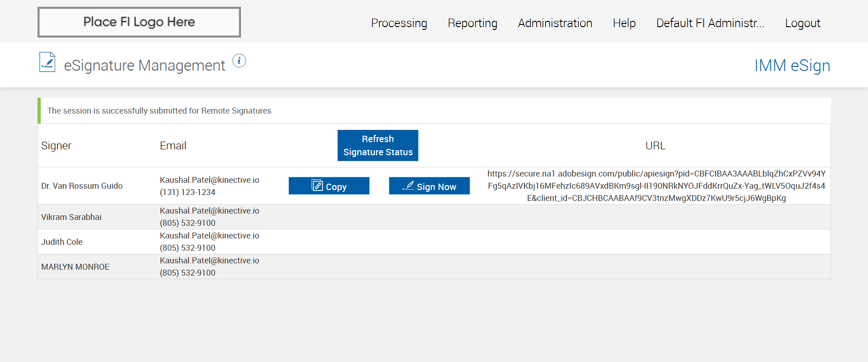868x362 pixels.
Task: Log out using the Logout link
Action: [802, 23]
